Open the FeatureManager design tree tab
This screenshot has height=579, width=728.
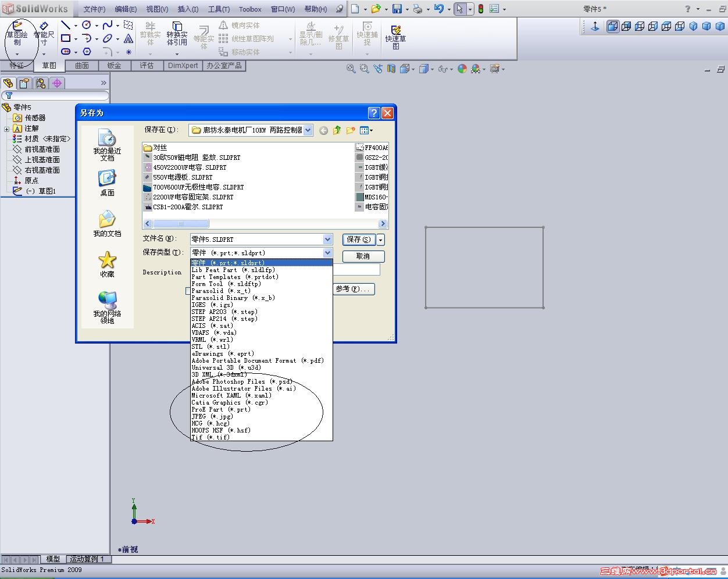(8, 83)
